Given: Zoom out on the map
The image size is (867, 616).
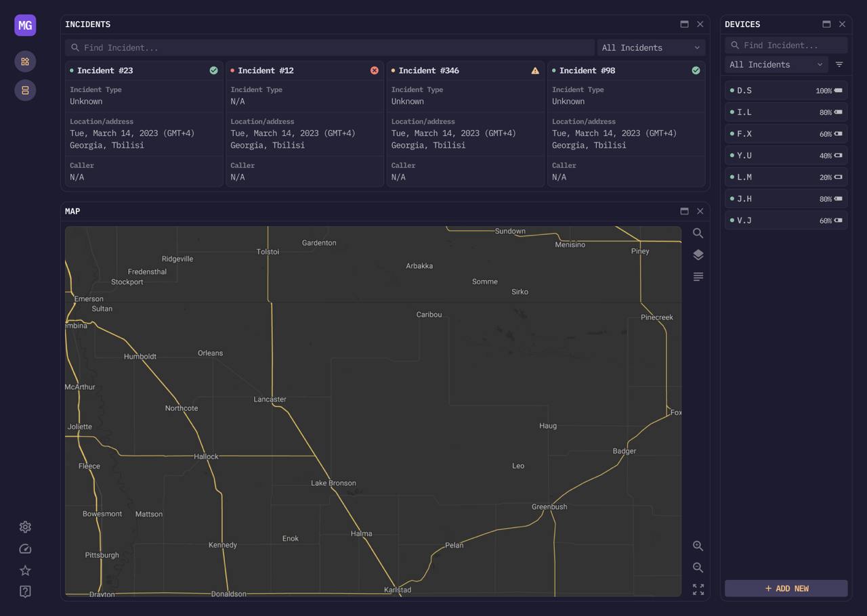Looking at the screenshot, I should pyautogui.click(x=698, y=568).
